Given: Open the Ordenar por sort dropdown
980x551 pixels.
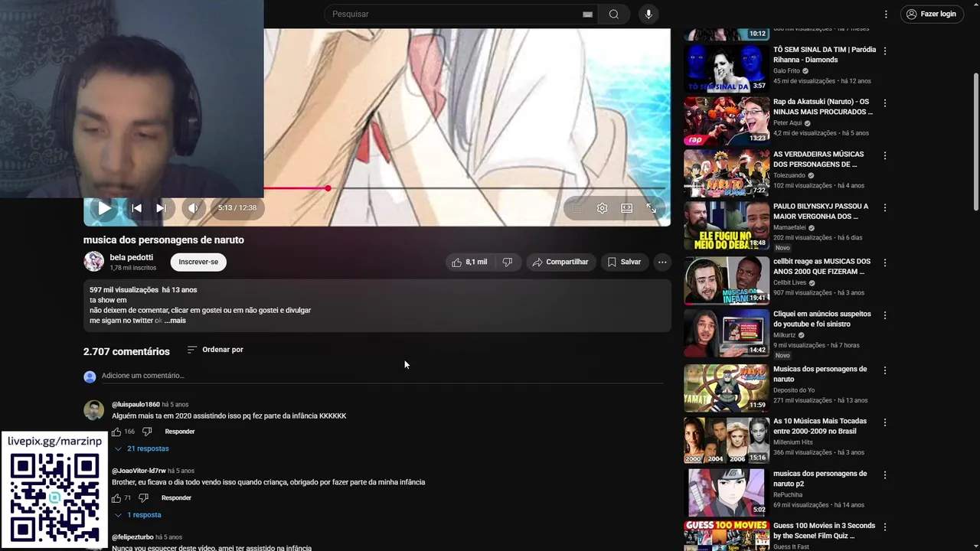Looking at the screenshot, I should pos(215,350).
